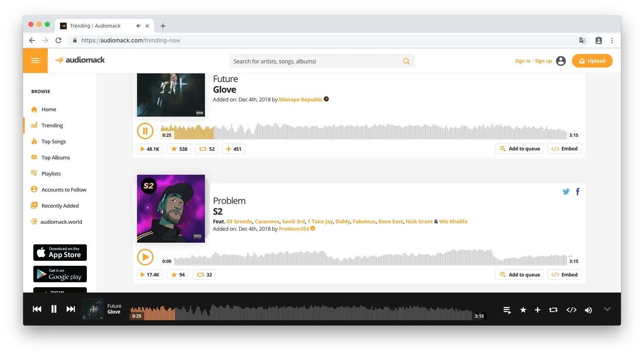The width and height of the screenshot is (644, 356).
Task: Share S2 on Twitter
Action: coord(566,192)
